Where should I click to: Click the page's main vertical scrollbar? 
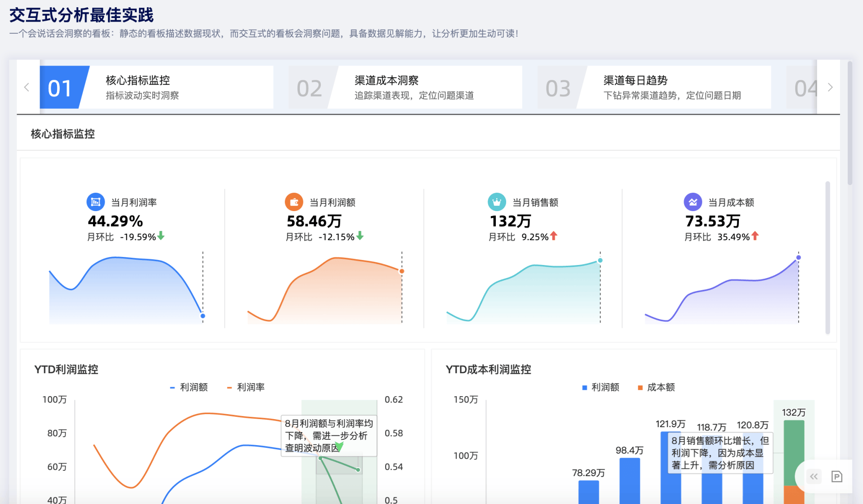tap(850, 124)
